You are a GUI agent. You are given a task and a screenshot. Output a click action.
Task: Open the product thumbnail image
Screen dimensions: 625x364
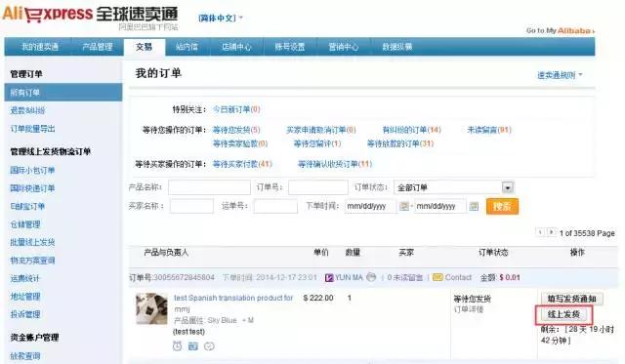click(151, 309)
